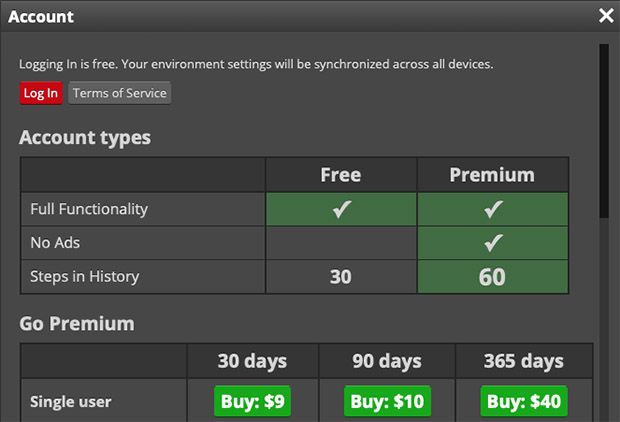This screenshot has height=422, width=620.
Task: Select the Premium column header
Action: (492, 175)
